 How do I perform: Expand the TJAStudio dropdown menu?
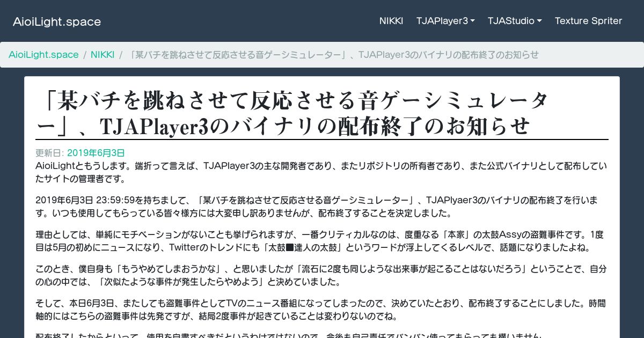[x=515, y=21]
